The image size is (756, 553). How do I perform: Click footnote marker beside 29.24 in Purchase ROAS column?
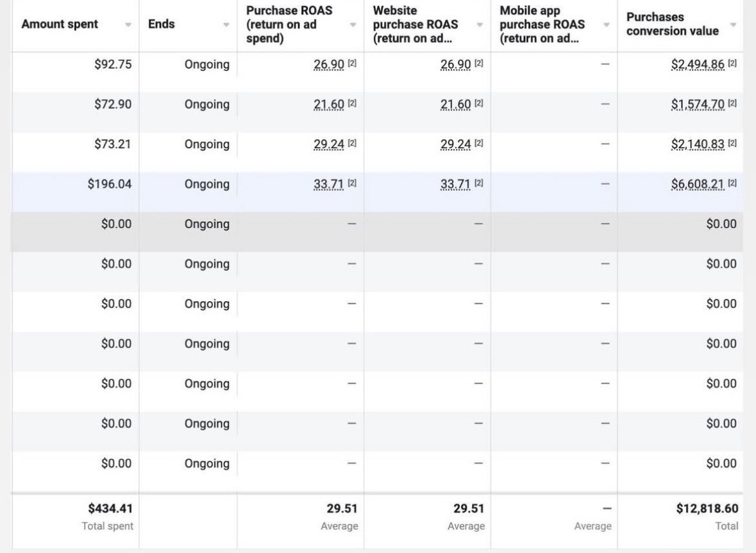click(352, 144)
